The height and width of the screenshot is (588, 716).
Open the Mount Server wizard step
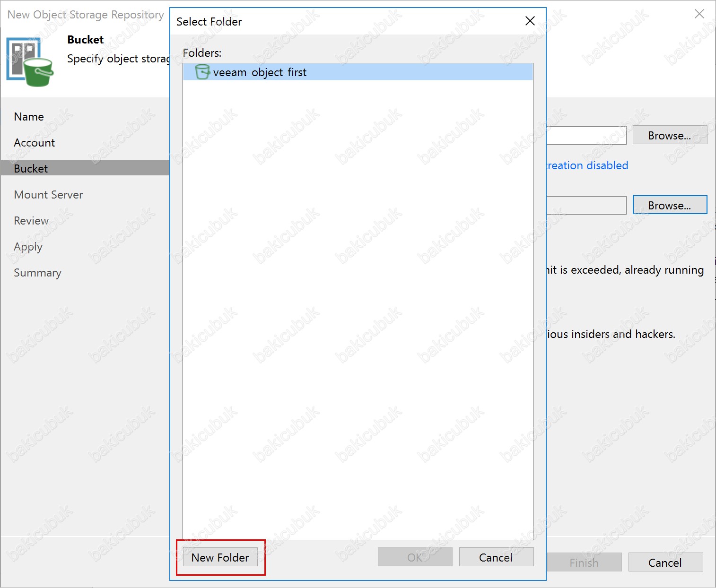tap(48, 195)
